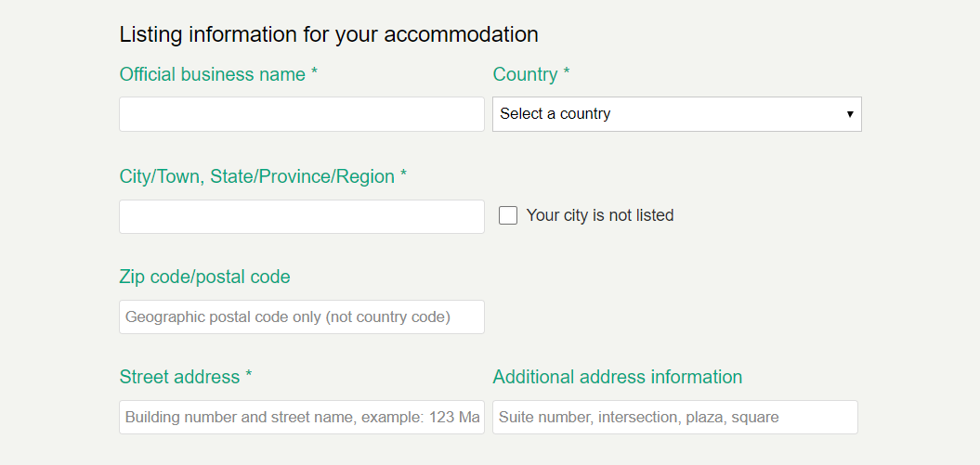Check the Your city is not listed box
Viewport: 980px width, 465px height.
click(508, 215)
